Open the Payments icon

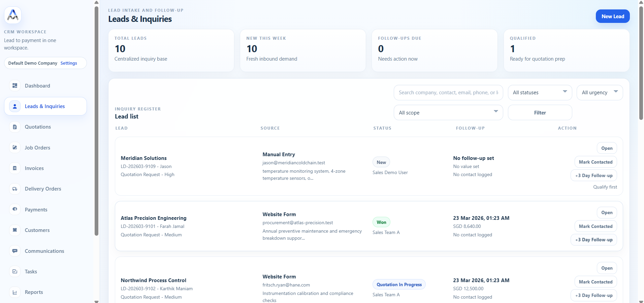pyautogui.click(x=15, y=209)
